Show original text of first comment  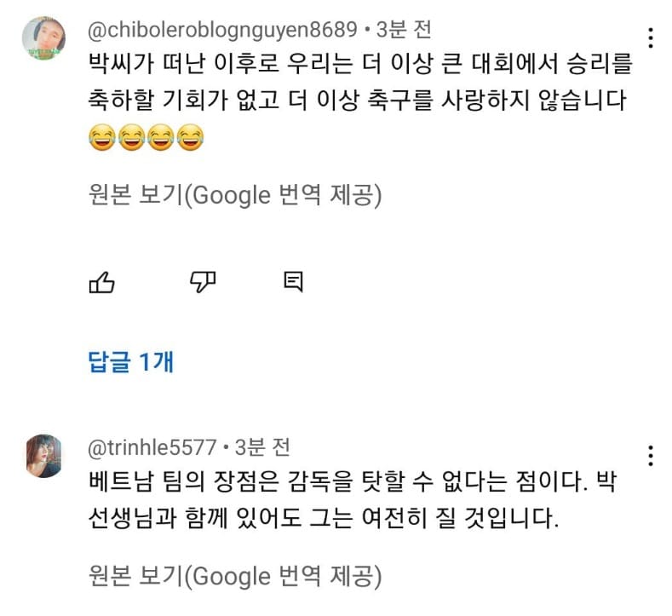234,196
